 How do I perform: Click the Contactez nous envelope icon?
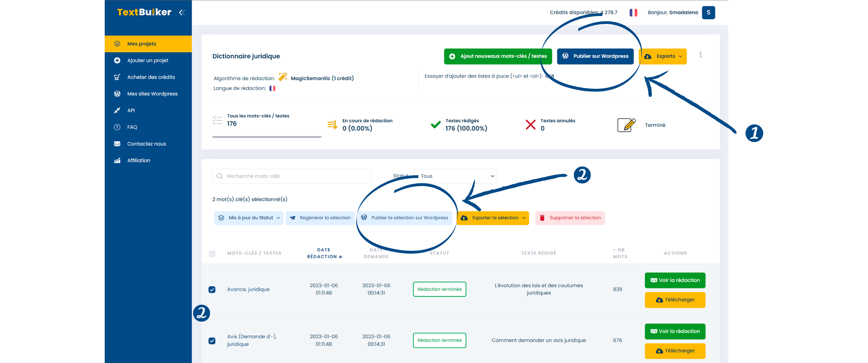click(x=117, y=144)
